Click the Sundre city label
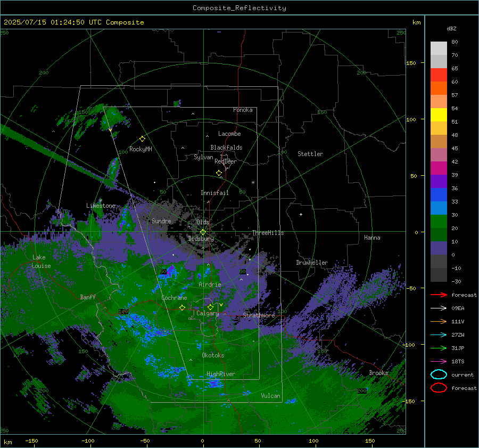Image resolution: width=479 pixels, height=448 pixels. pyautogui.click(x=161, y=221)
